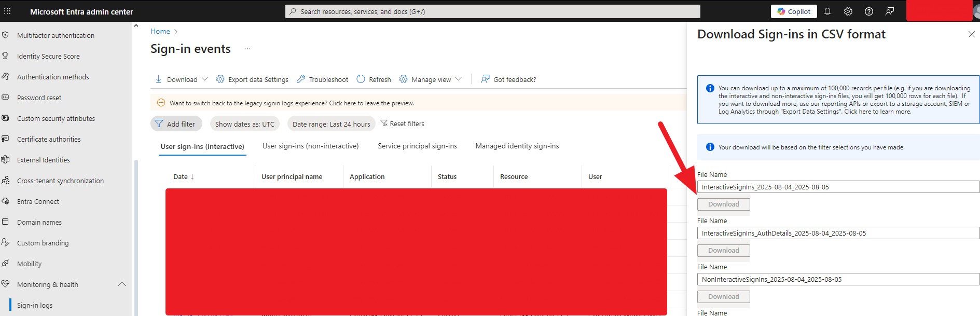The width and height of the screenshot is (980, 316).
Task: Open notifications bell icon
Action: (x=827, y=11)
